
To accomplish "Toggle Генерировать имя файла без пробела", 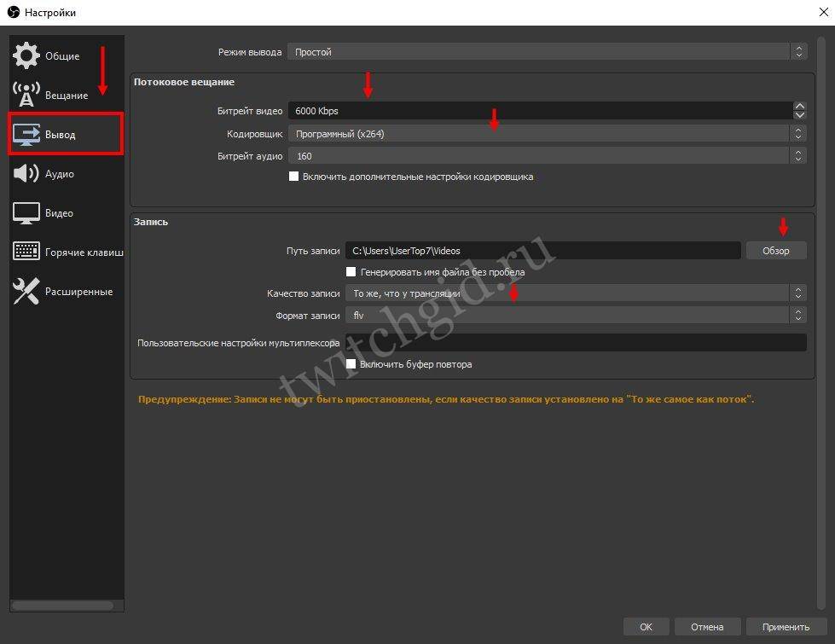I will pos(351,272).
